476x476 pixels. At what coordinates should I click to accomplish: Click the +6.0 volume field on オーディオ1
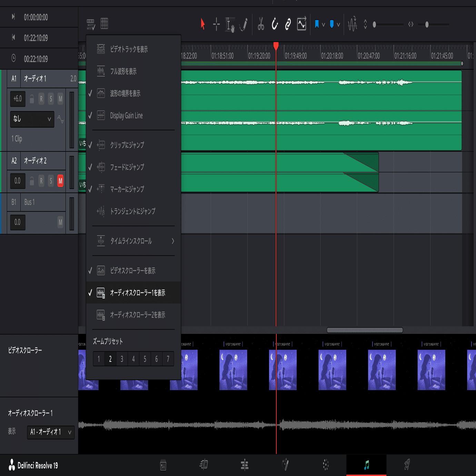tap(18, 99)
